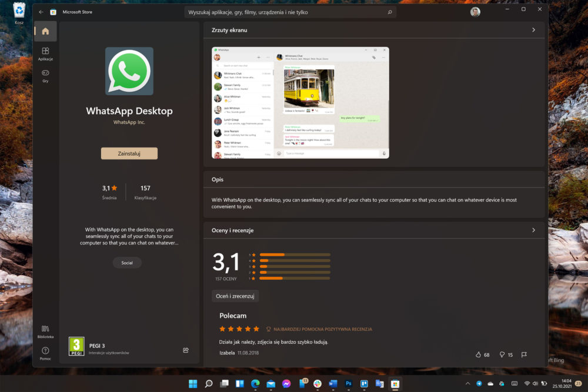588x392 pixels.
Task: Click the 3,1 Średnia rating
Action: click(109, 192)
